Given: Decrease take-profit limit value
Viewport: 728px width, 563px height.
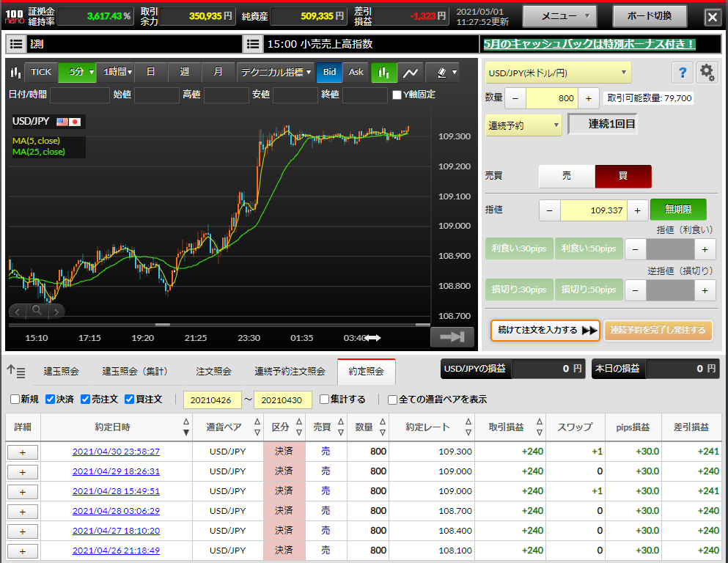Looking at the screenshot, I should pyautogui.click(x=636, y=249).
